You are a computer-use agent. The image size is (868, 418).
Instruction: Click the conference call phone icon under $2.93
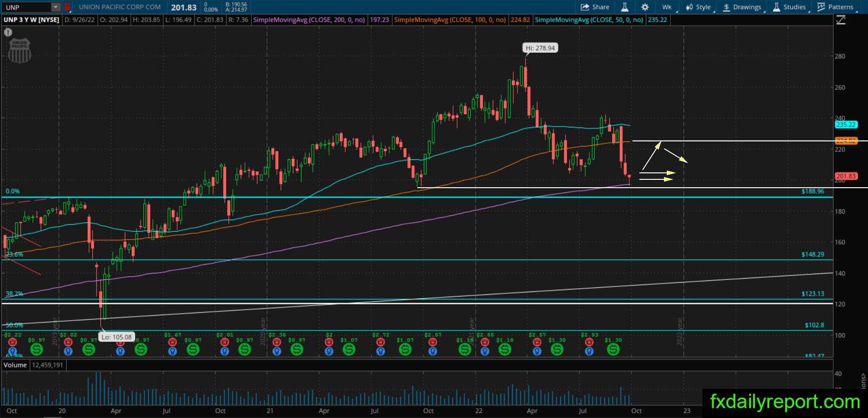[x=589, y=342]
